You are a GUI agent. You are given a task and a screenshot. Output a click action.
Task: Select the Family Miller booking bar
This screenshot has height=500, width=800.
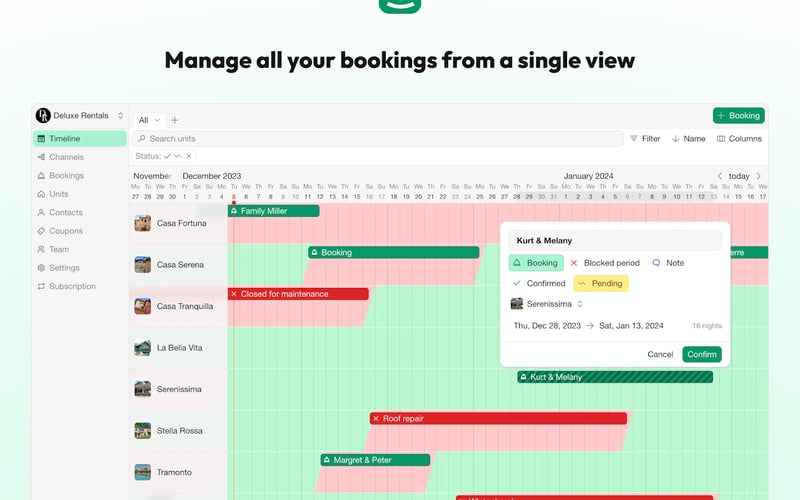click(x=273, y=211)
